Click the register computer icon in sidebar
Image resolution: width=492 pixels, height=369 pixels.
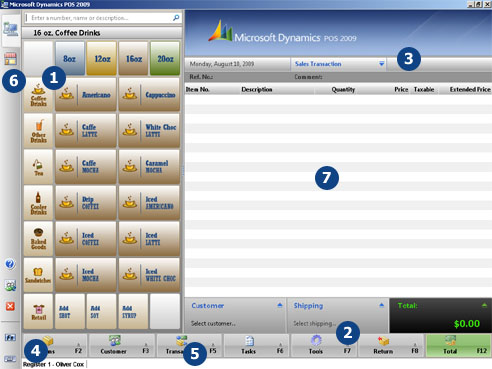coord(11,30)
